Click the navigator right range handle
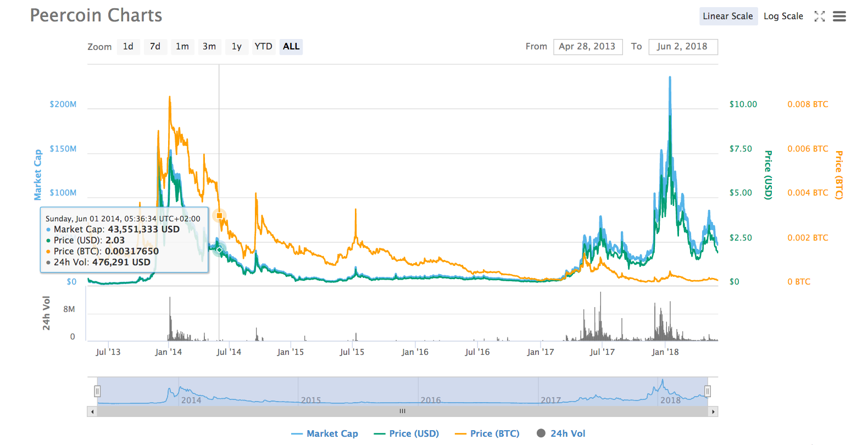The width and height of the screenshot is (868, 445). pyautogui.click(x=708, y=391)
